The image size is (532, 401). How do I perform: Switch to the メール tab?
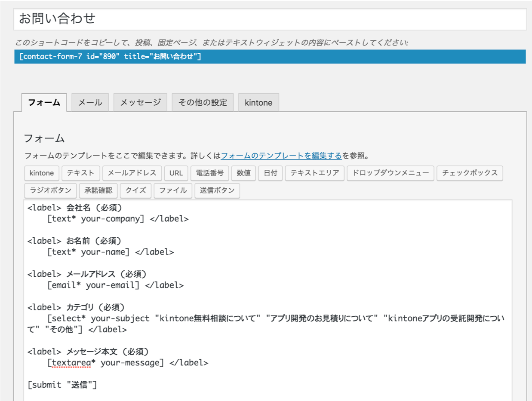[x=89, y=102]
